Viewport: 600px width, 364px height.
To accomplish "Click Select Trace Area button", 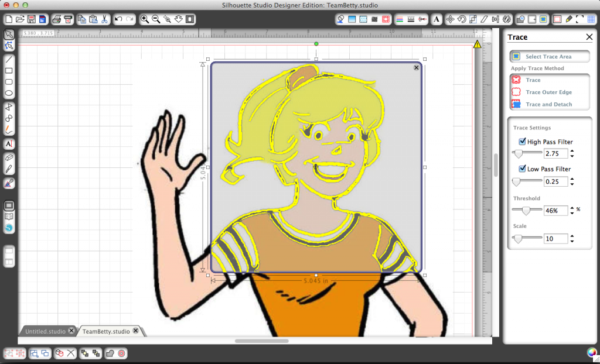I will coord(550,57).
